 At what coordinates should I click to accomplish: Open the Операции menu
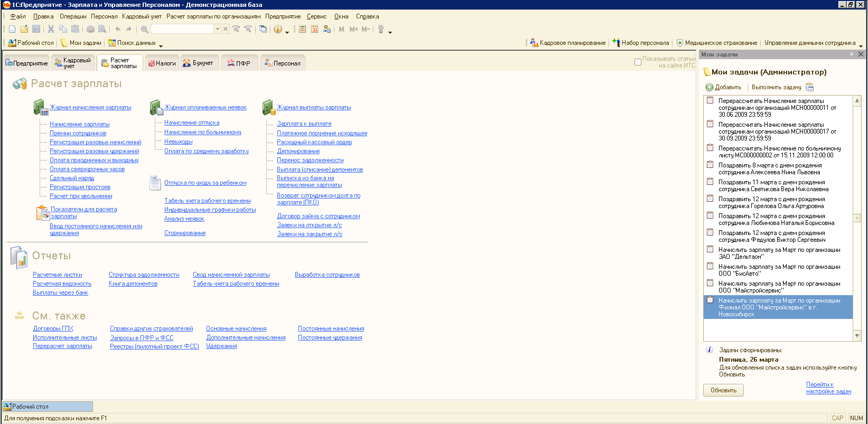[x=73, y=16]
